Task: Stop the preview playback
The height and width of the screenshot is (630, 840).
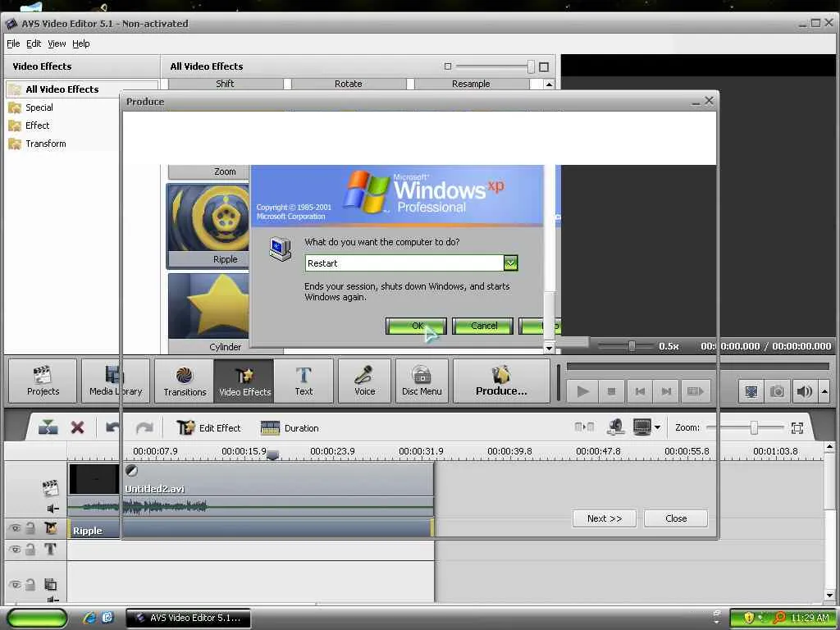Action: click(611, 391)
